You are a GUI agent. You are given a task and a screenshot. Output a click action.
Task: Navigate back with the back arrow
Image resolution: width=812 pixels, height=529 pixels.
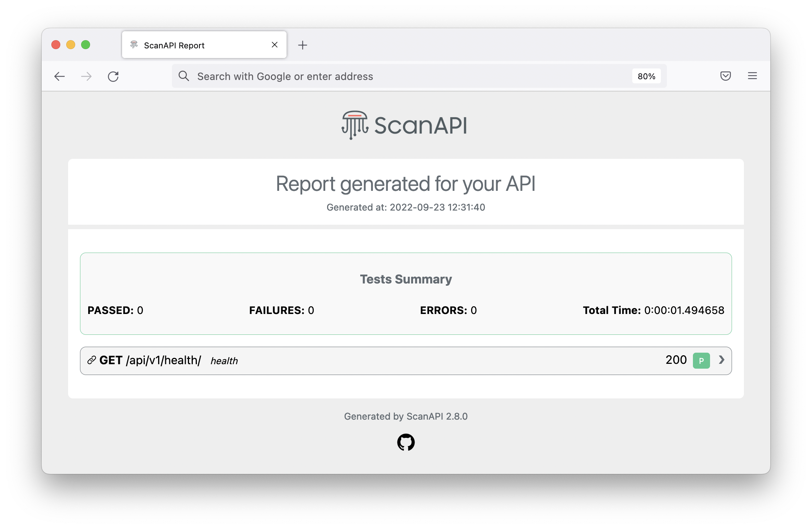[x=60, y=76]
